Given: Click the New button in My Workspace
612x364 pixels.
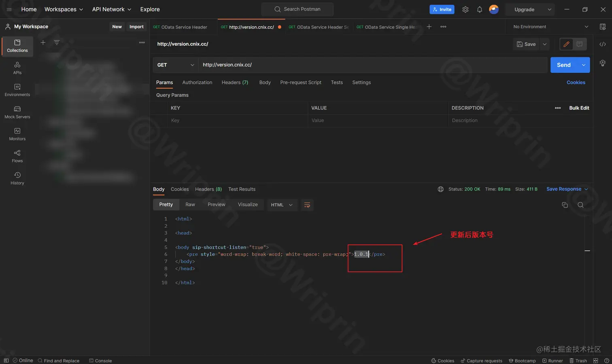Looking at the screenshot, I should 117,27.
